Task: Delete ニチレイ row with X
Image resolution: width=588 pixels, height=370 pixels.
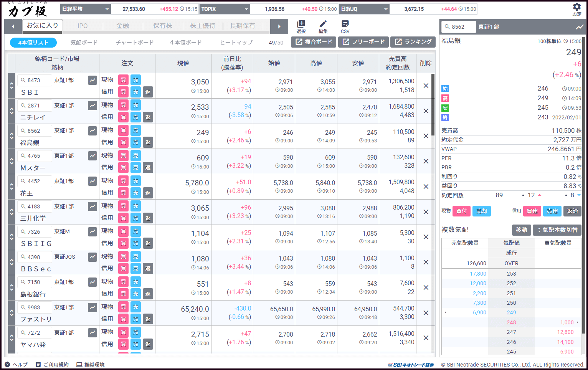Action: (426, 111)
